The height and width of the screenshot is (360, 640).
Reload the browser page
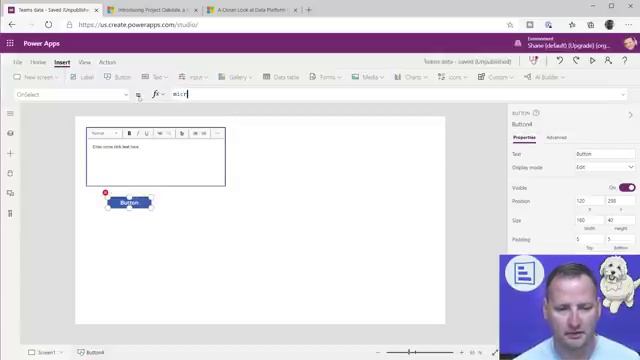click(x=48, y=25)
